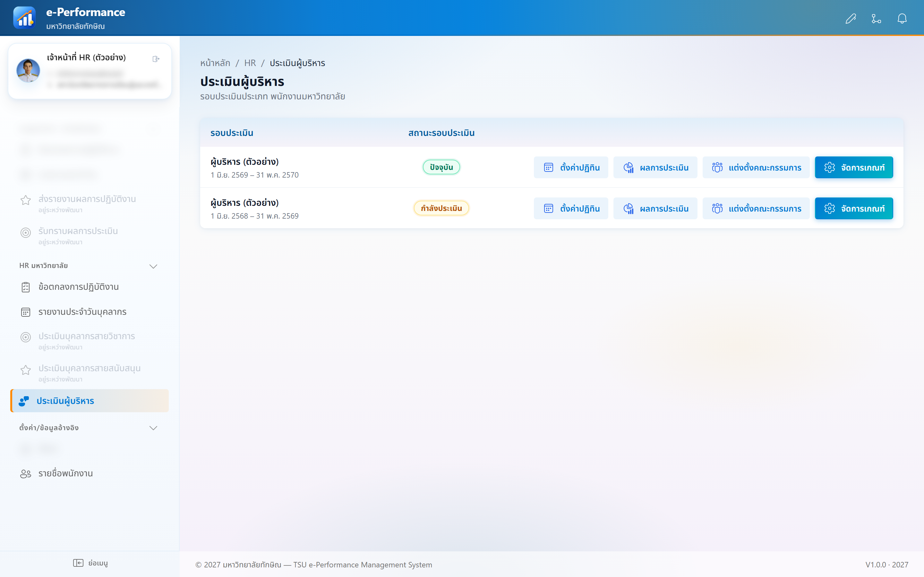Click the HR officer avatar photo
924x577 pixels.
tap(28, 71)
